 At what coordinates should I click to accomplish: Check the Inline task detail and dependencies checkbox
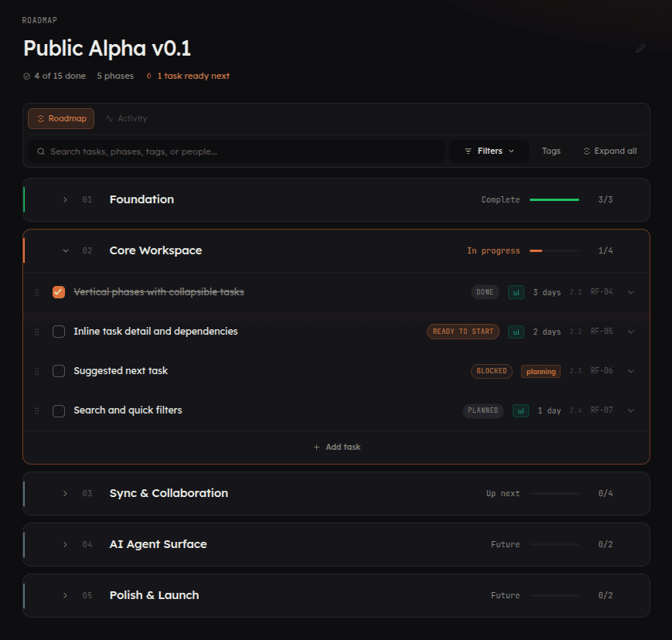tap(59, 332)
